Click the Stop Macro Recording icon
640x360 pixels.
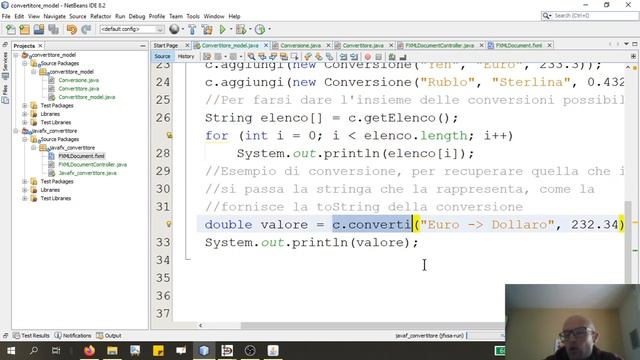pos(378,57)
